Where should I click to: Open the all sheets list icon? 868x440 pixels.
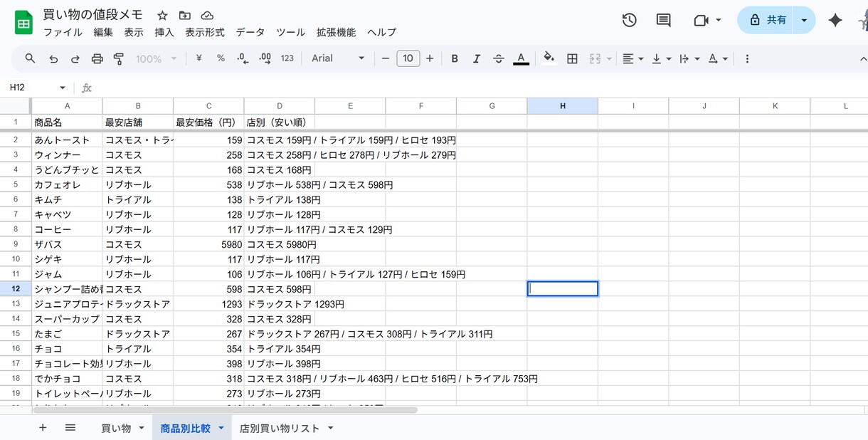pyautogui.click(x=70, y=428)
